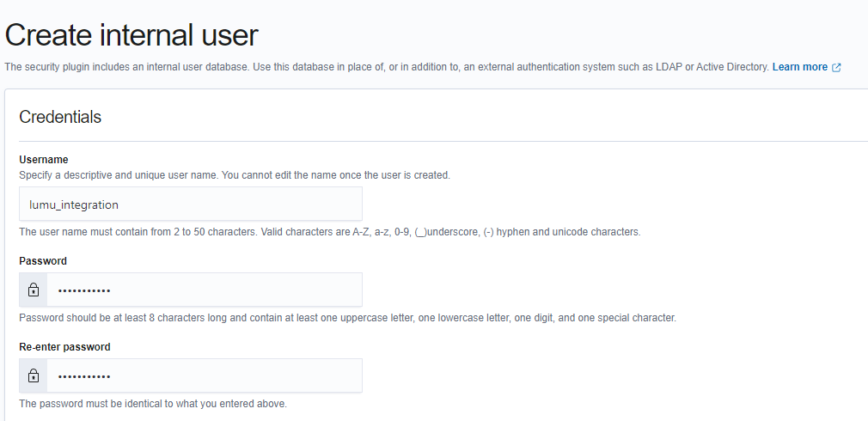Click the masked Password input field
The height and width of the screenshot is (421, 868).
tap(204, 290)
